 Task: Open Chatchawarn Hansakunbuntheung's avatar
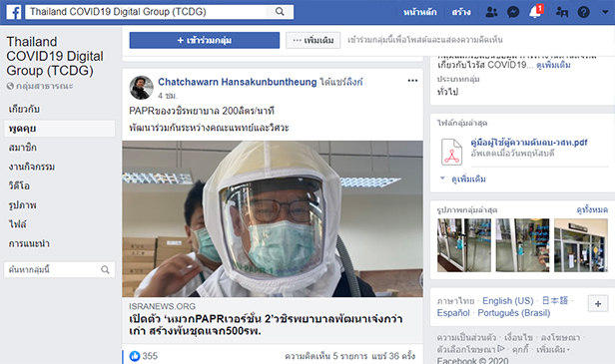[141, 88]
